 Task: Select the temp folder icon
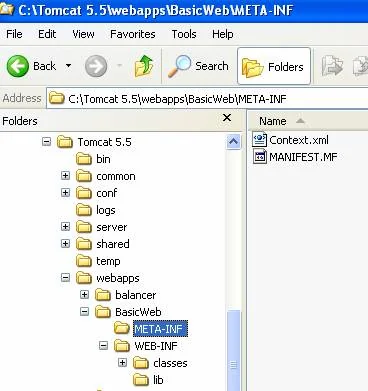click(x=84, y=261)
